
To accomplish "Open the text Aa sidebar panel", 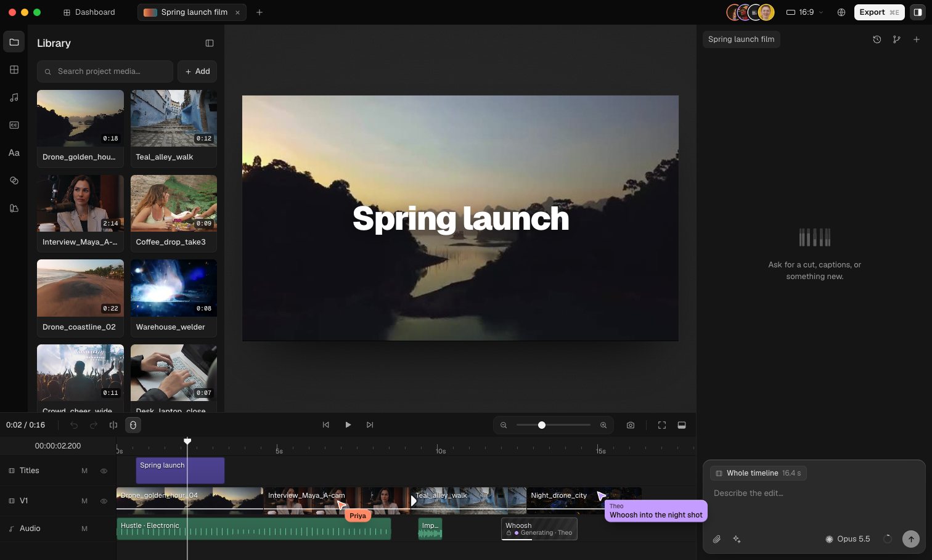I will (x=14, y=153).
